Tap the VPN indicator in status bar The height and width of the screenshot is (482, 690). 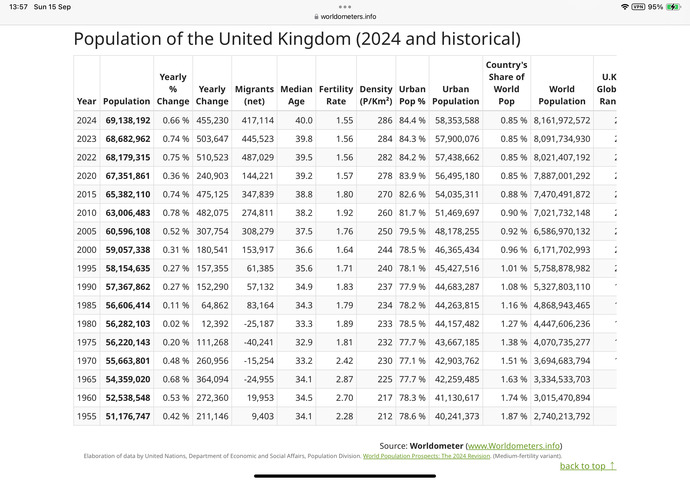[x=638, y=7]
